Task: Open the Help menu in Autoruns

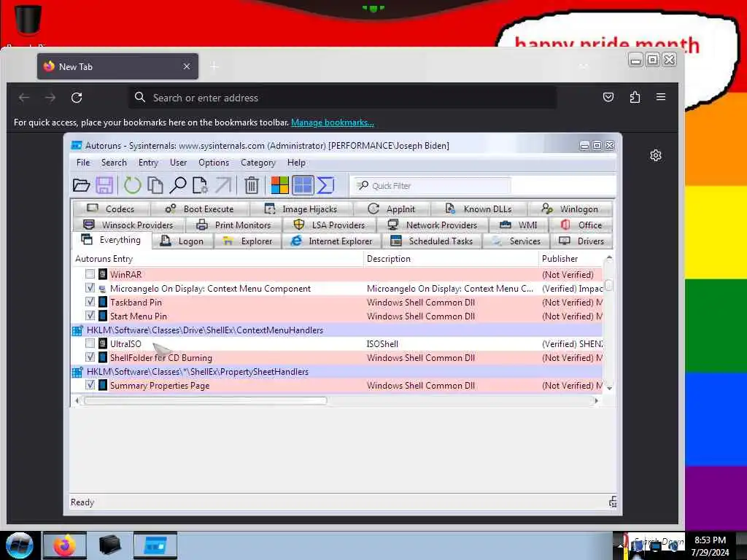Action: [296, 163]
